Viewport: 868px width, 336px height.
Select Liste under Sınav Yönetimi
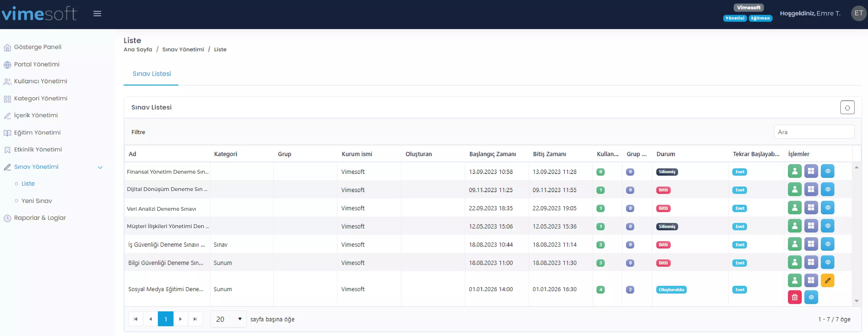coord(28,184)
